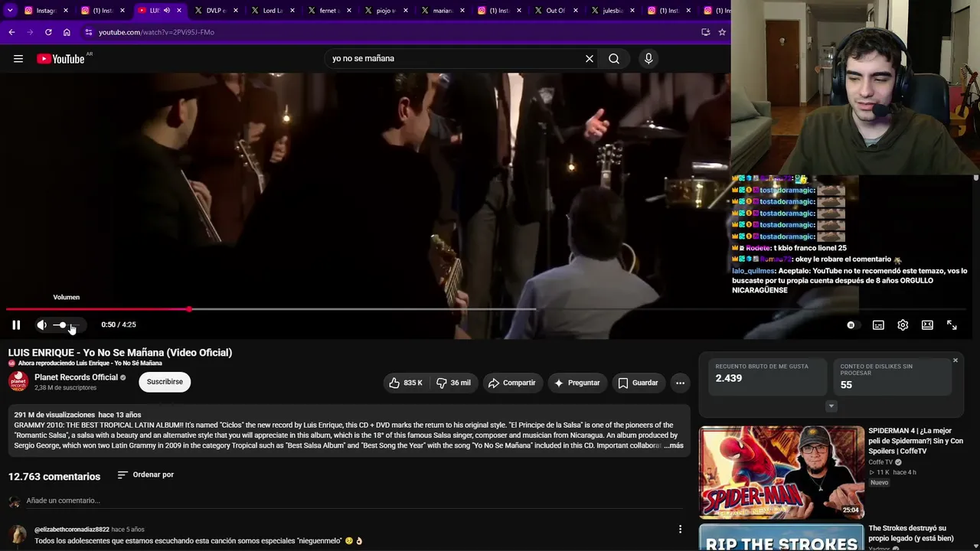Click the "LUIS ENRIQUE - Yo No Se Mañana" title
This screenshot has width=980, height=551.
coord(120,353)
